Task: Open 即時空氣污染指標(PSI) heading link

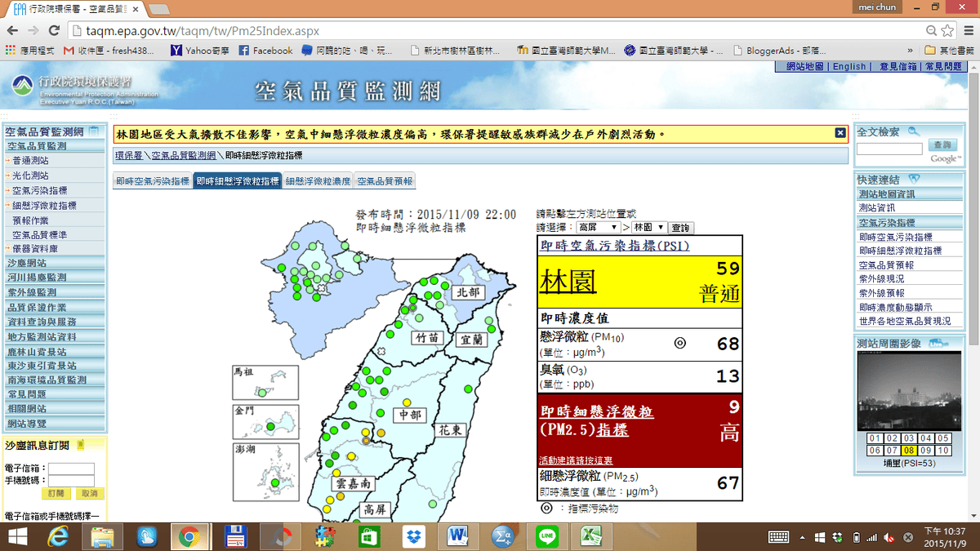Action: (615, 245)
